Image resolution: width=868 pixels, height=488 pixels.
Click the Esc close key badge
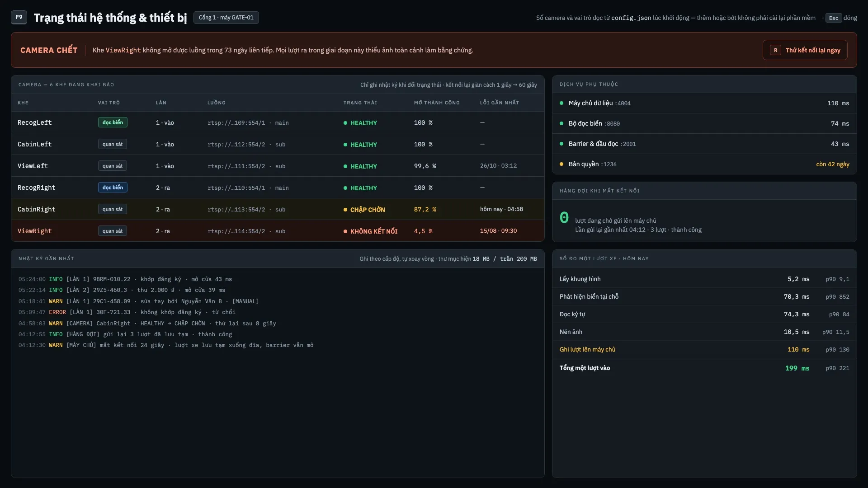(834, 18)
